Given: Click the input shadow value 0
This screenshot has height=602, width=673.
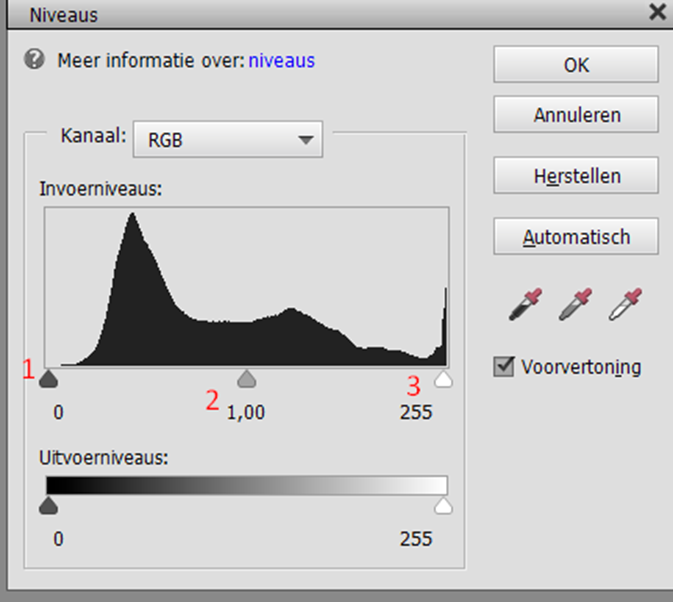Looking at the screenshot, I should click(x=58, y=412).
